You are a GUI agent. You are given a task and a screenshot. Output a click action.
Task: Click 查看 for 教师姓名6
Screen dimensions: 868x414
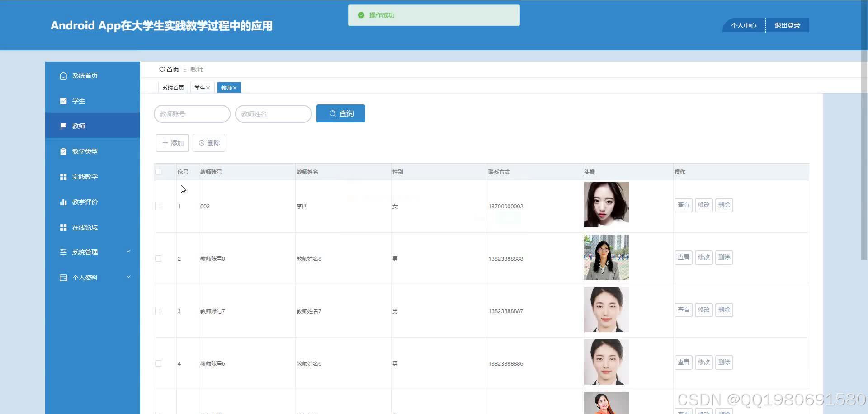[684, 362]
